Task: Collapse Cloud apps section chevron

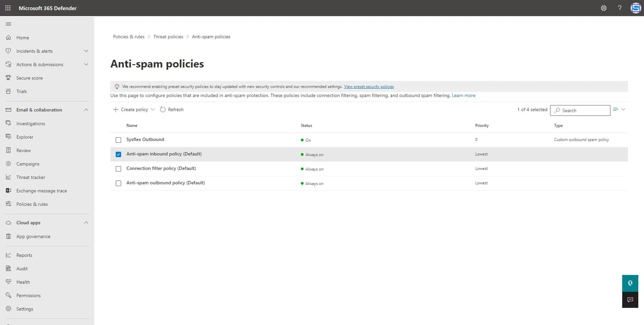Action: [x=86, y=223]
